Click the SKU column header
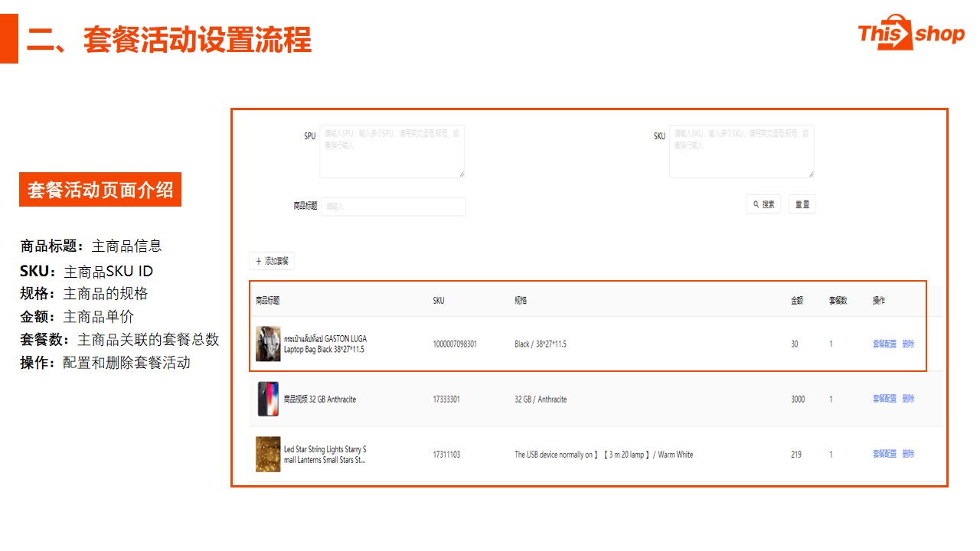This screenshot has width=980, height=551. click(439, 301)
